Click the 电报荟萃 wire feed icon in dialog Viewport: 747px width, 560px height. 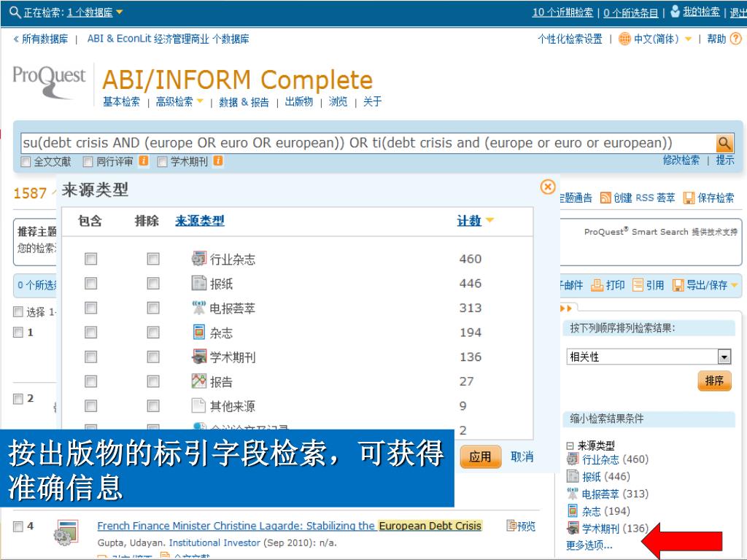(198, 307)
